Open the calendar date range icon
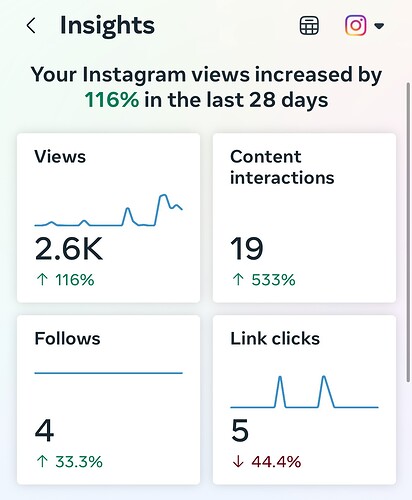 pyautogui.click(x=309, y=26)
